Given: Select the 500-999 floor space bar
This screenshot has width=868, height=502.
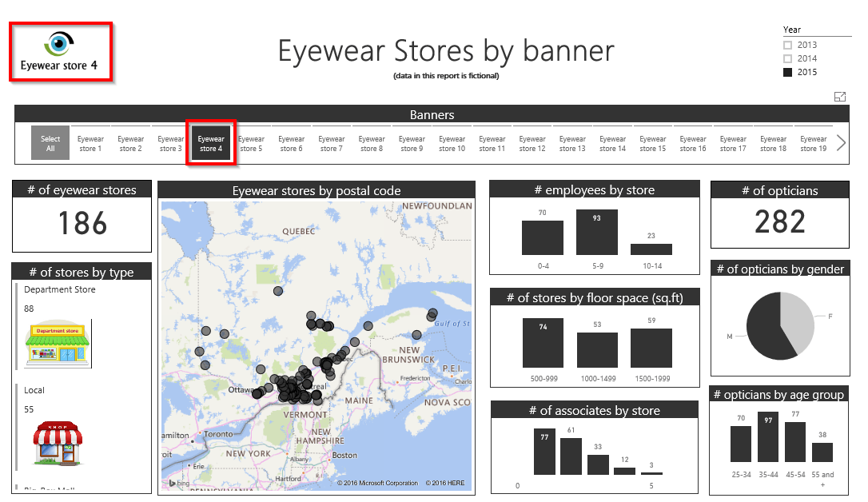Looking at the screenshot, I should coord(543,342).
